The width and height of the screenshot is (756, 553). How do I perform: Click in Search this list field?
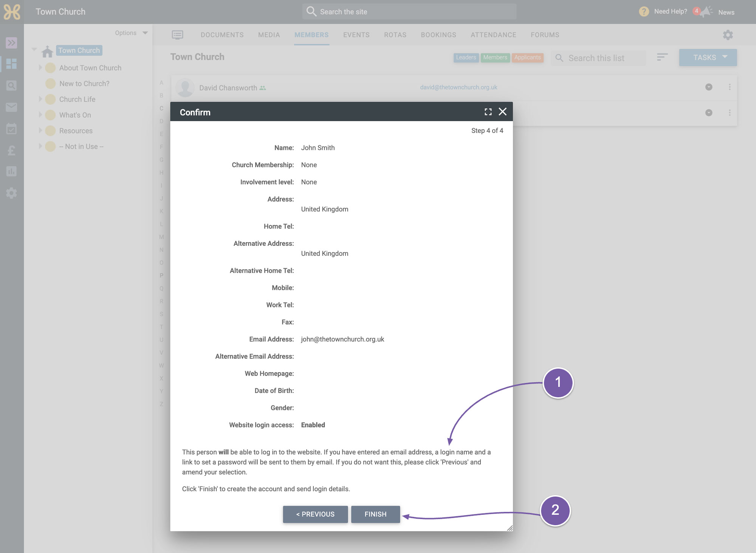pyautogui.click(x=598, y=58)
